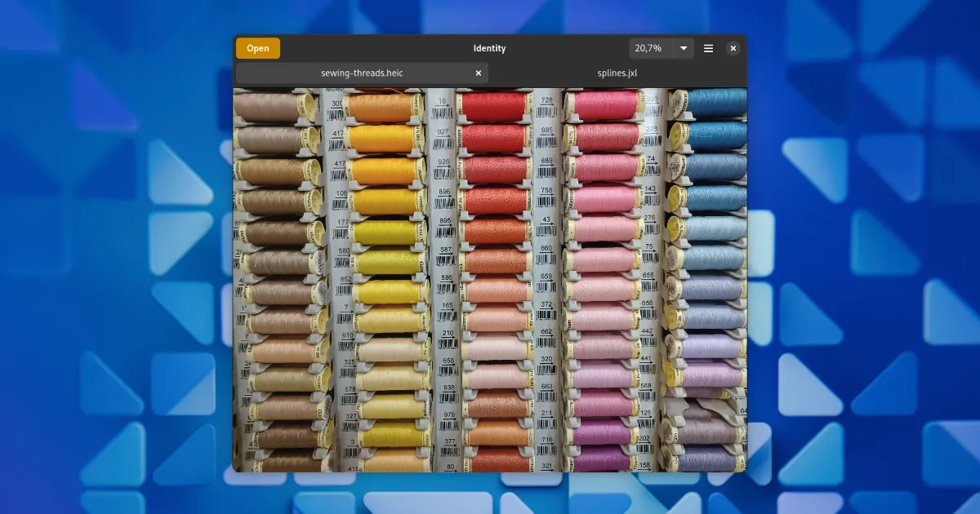
Task: Switch to the splines.jxl tab
Action: pyautogui.click(x=617, y=73)
